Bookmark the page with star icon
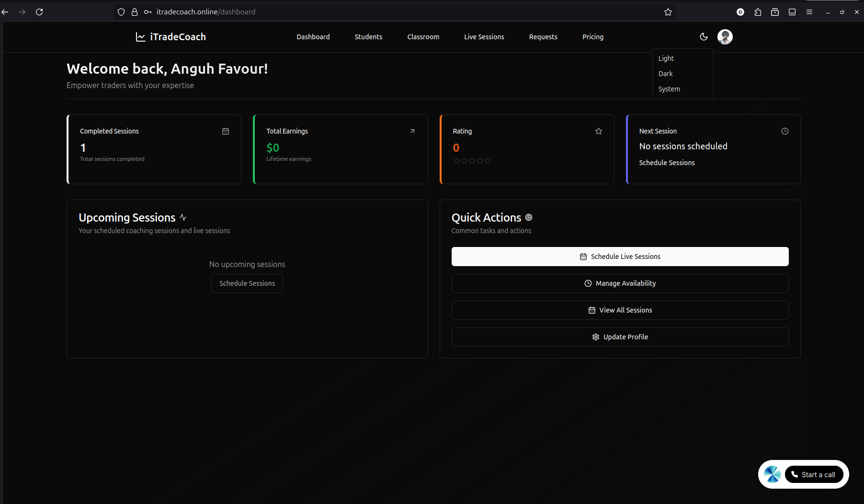Screen dimensions: 864x504 tap(668, 12)
